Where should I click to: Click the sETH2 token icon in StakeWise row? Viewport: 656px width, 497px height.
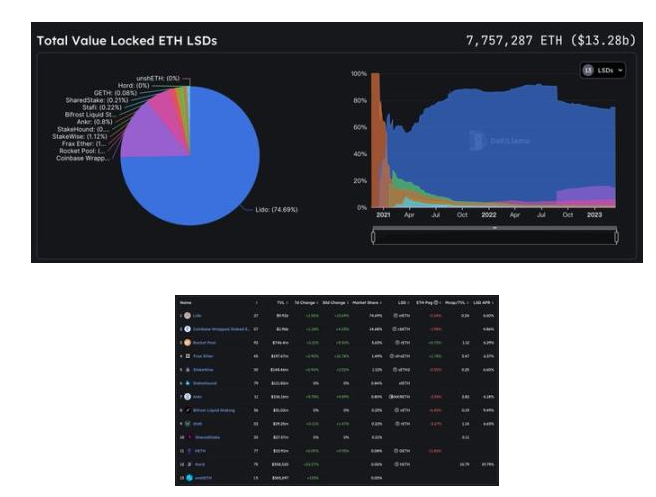tap(395, 370)
